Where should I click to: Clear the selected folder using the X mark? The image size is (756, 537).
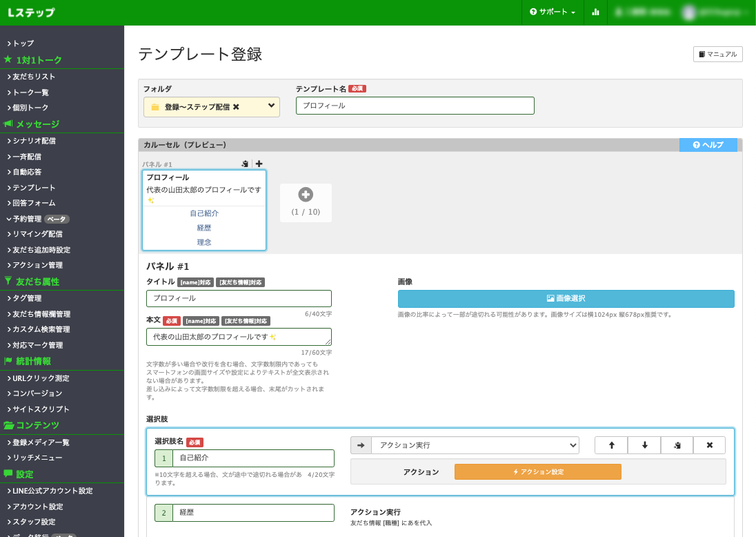pyautogui.click(x=236, y=107)
